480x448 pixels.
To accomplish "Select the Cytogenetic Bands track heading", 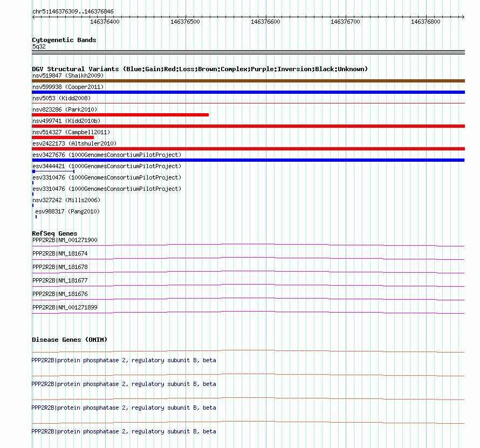I will point(64,40).
